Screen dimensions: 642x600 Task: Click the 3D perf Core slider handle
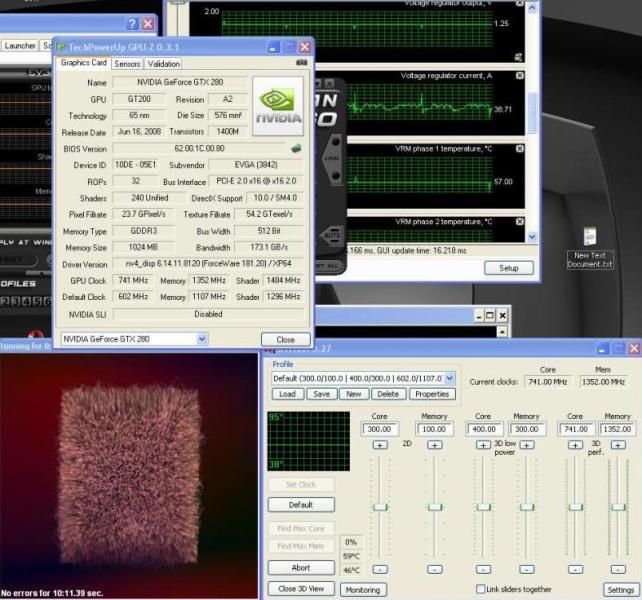(x=575, y=507)
